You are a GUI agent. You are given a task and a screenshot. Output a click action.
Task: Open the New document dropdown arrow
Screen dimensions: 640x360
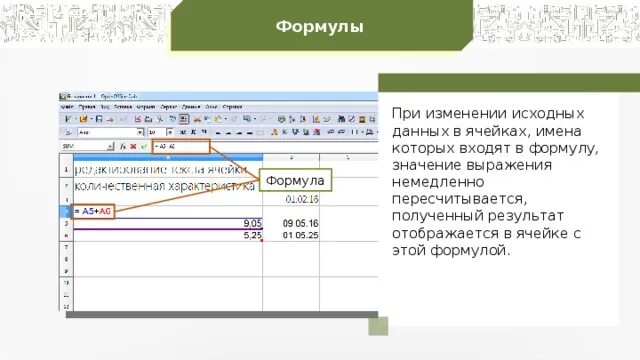[76, 119]
